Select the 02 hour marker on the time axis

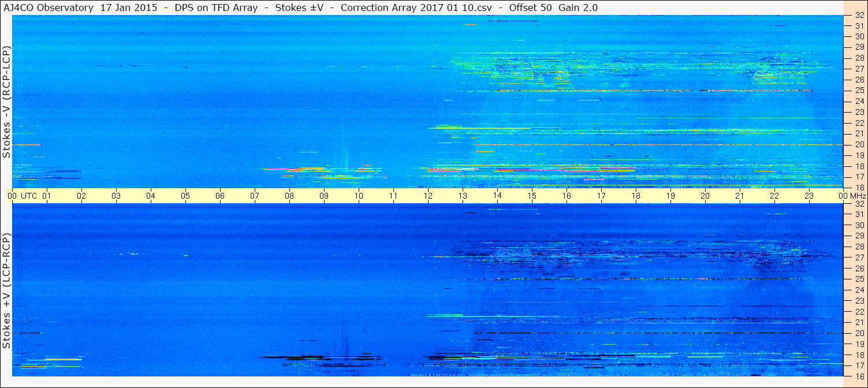[x=81, y=196]
